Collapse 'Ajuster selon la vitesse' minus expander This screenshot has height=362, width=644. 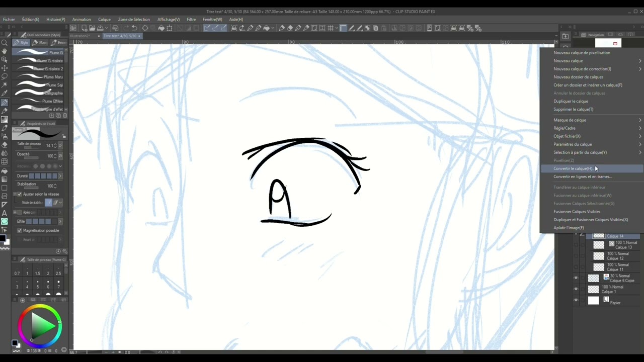pyautogui.click(x=15, y=194)
